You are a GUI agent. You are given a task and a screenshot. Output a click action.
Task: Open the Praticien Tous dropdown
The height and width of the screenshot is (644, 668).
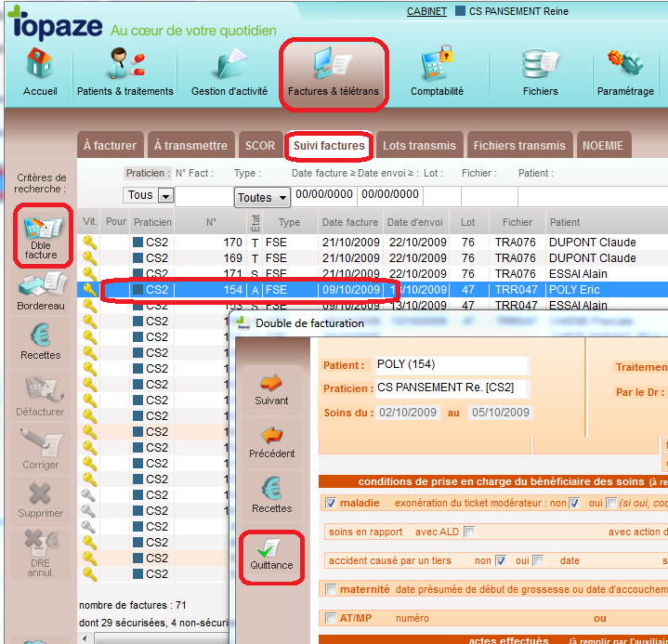point(165,196)
